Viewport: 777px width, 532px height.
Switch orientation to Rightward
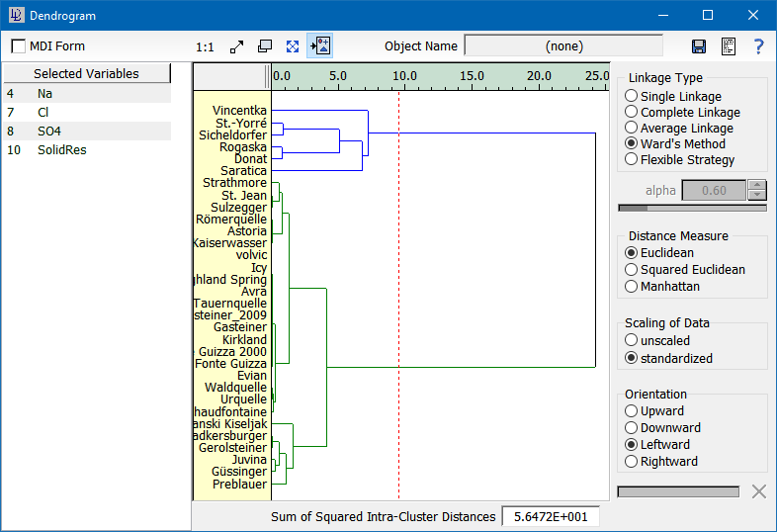tap(632, 462)
